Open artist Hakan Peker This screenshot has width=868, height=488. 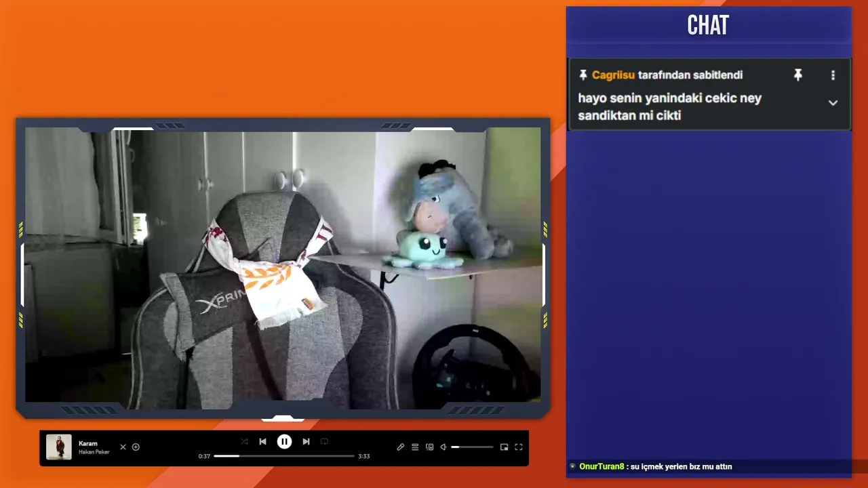94,452
